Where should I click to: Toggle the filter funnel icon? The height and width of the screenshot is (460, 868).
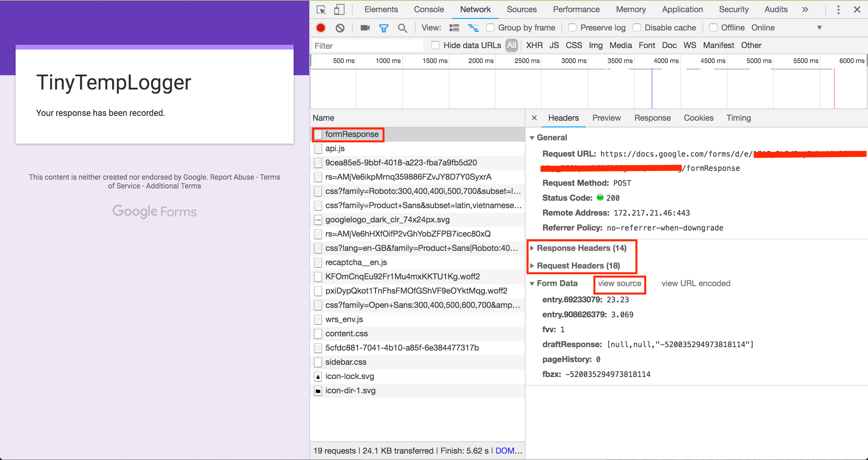click(384, 28)
